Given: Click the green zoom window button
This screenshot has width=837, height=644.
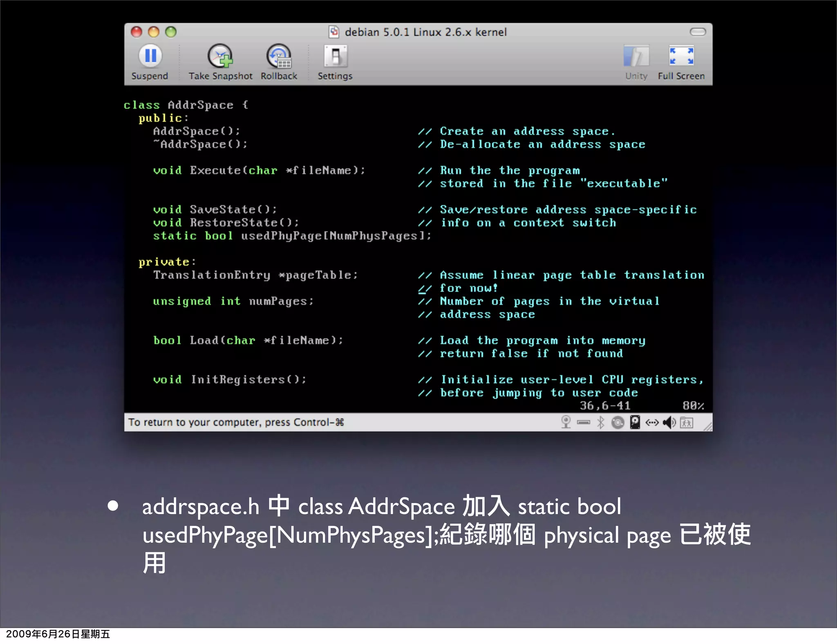Looking at the screenshot, I should tap(171, 32).
